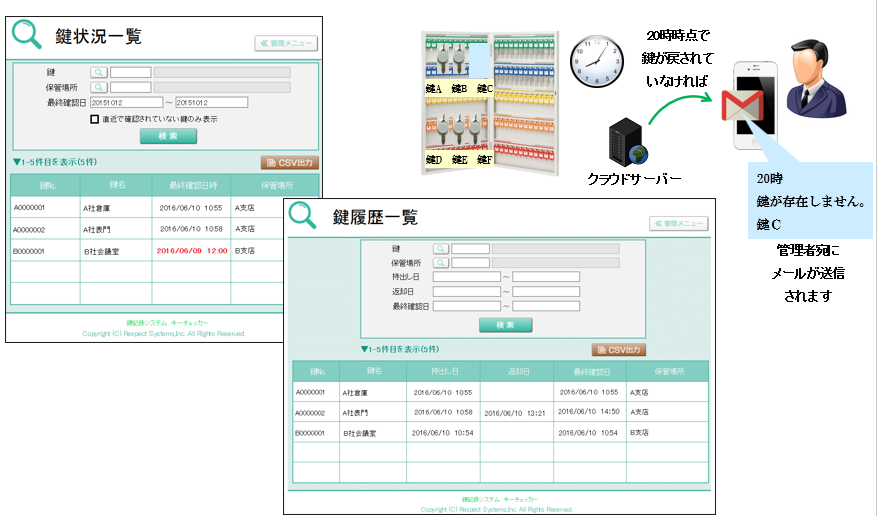Click the white smartphone image
The width and height of the screenshot is (877, 518).
pyautogui.click(x=756, y=105)
